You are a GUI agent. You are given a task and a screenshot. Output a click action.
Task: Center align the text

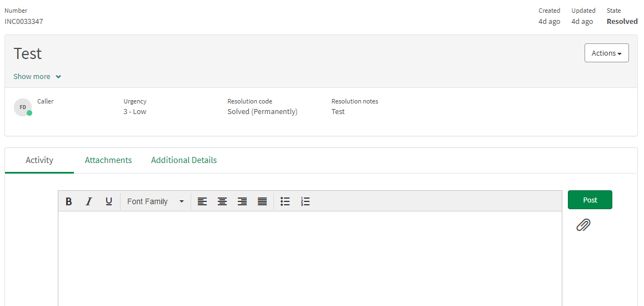(222, 201)
